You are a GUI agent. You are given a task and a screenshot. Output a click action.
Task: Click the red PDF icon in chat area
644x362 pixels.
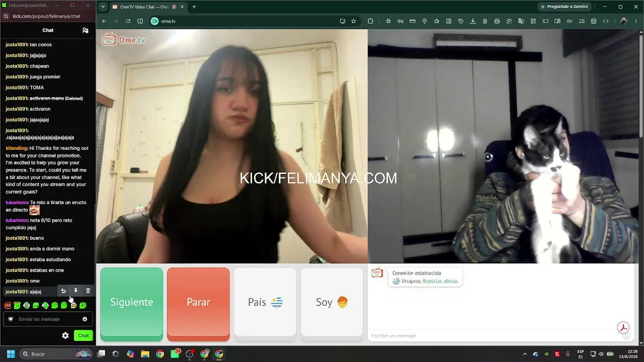coord(623,327)
